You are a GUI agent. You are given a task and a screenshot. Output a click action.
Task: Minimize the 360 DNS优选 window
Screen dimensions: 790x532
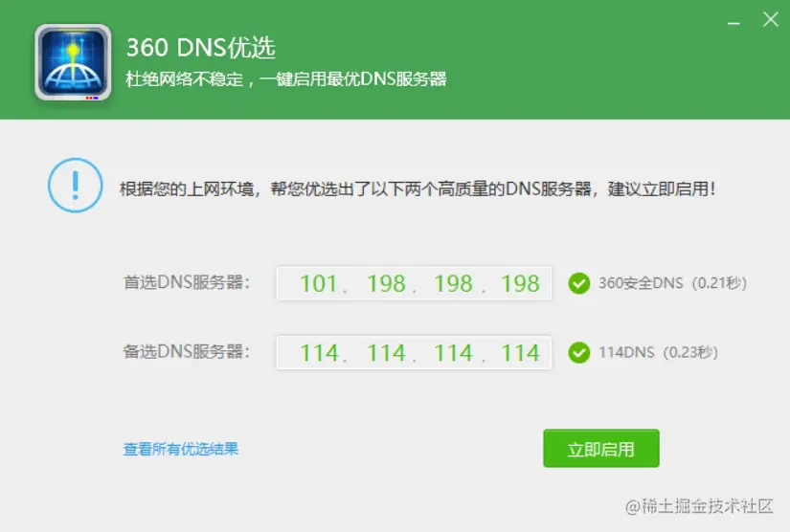(734, 23)
